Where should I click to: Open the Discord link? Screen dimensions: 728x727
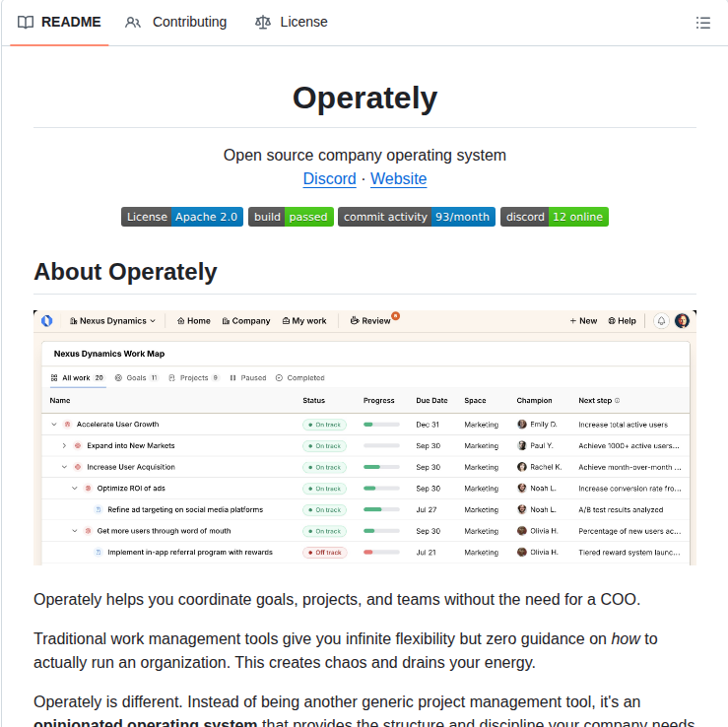pyautogui.click(x=329, y=179)
